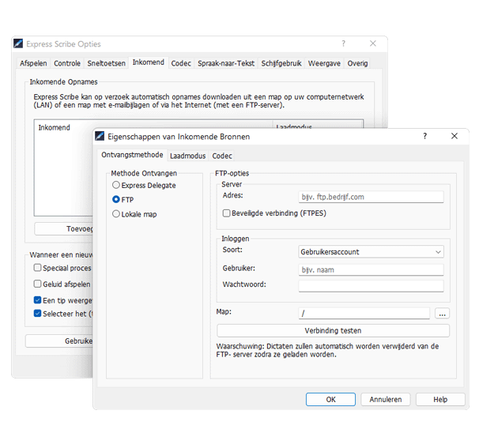
Task: Click the Gebruike… button in Opties window
Action: coord(59,341)
